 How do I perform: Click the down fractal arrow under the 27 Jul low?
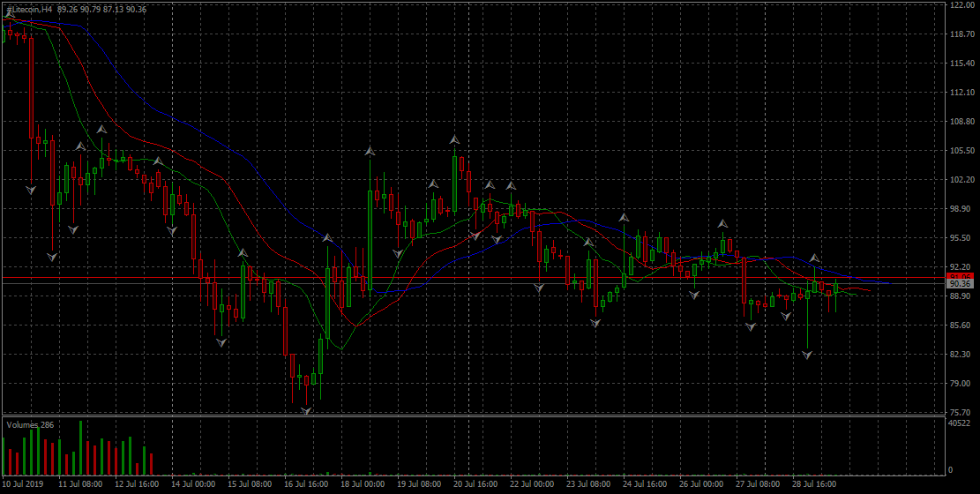click(751, 327)
